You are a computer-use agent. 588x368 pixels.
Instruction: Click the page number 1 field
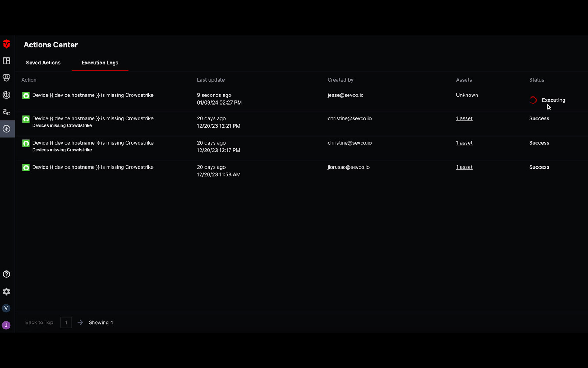(66, 322)
